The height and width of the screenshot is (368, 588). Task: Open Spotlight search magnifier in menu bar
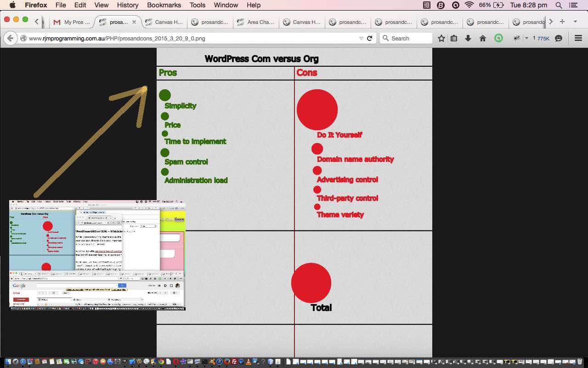[x=559, y=5]
